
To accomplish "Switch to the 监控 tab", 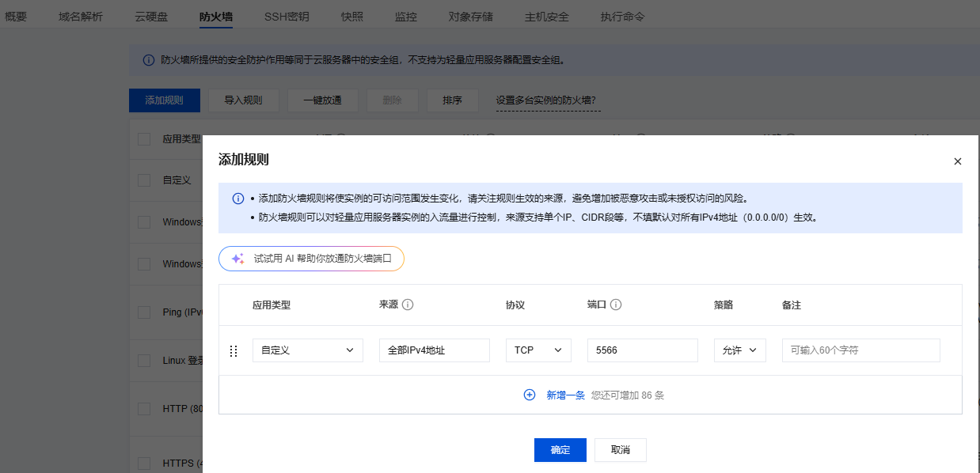I will tap(406, 16).
